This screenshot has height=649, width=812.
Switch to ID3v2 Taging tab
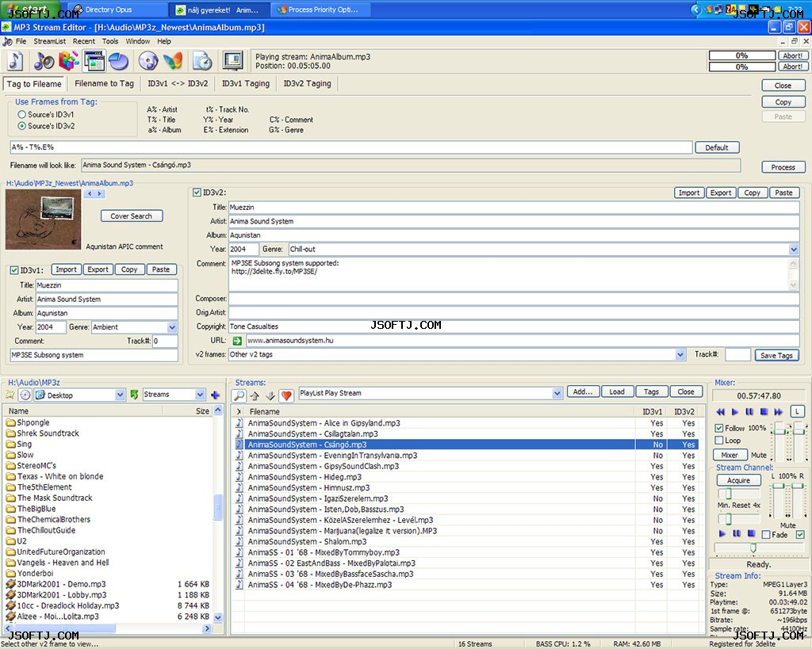307,83
